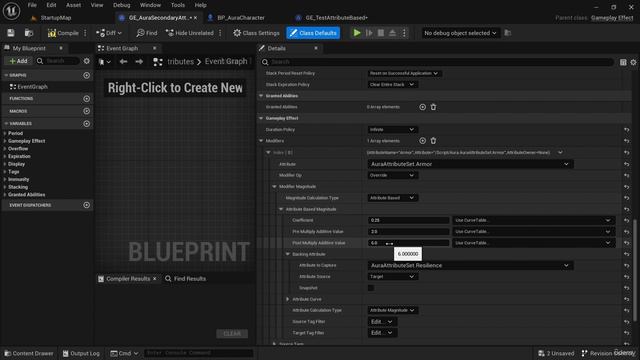The image size is (640, 360).
Task: Click the Add button in My Blueprint
Action: (x=19, y=61)
